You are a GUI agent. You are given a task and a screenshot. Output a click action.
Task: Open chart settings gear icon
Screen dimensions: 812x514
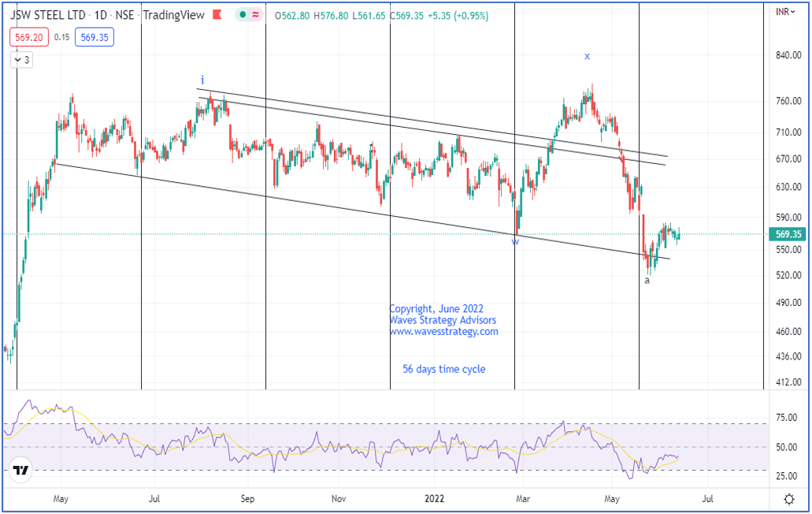tap(789, 499)
